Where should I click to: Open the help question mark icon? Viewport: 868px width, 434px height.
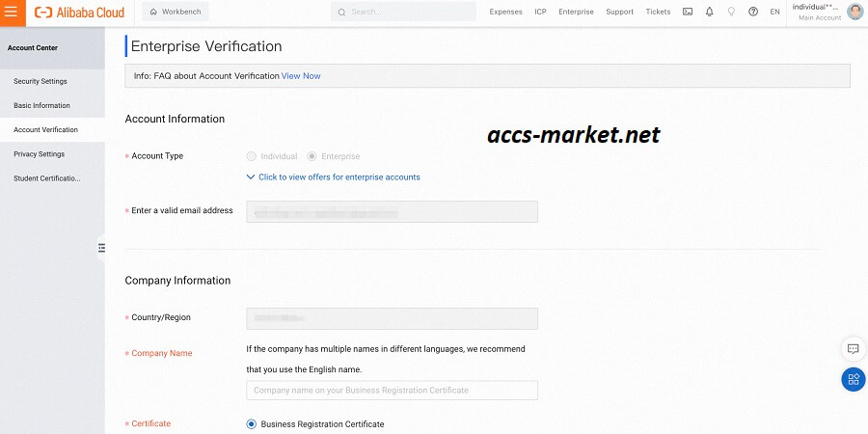coord(753,12)
